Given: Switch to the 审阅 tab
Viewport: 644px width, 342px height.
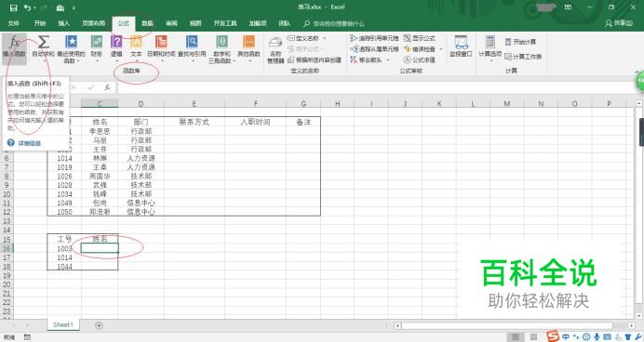Looking at the screenshot, I should click(x=171, y=23).
